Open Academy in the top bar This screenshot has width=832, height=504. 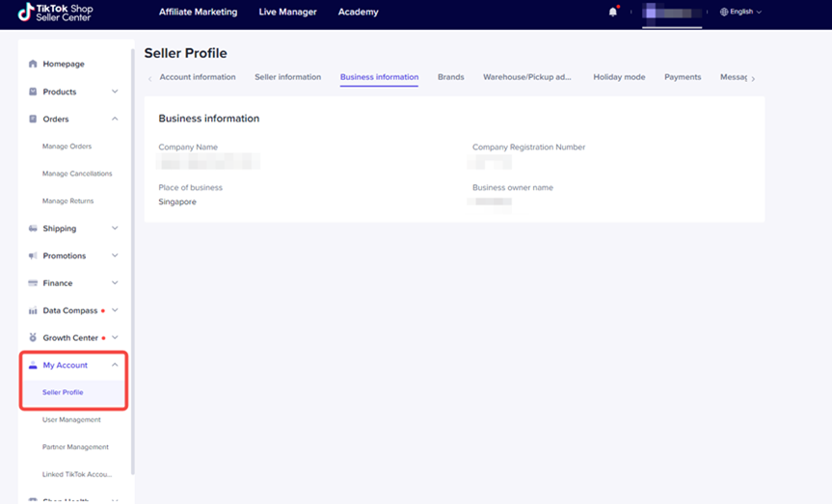tap(359, 12)
